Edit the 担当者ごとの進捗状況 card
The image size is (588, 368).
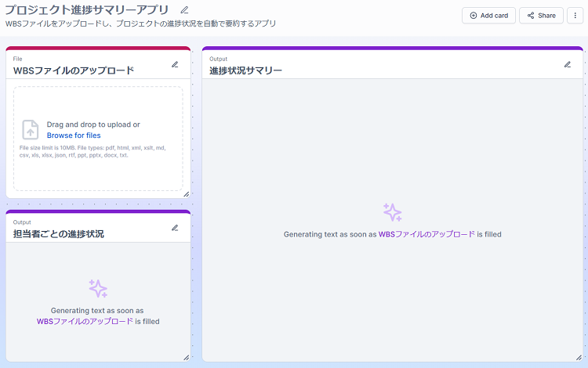175,228
